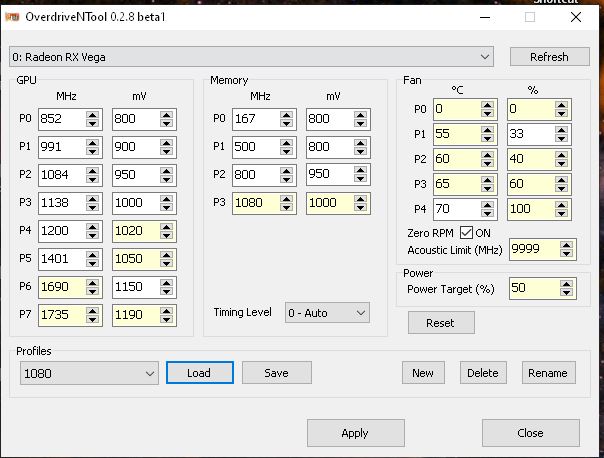Increase Fan P1 temperature 55

(488, 130)
